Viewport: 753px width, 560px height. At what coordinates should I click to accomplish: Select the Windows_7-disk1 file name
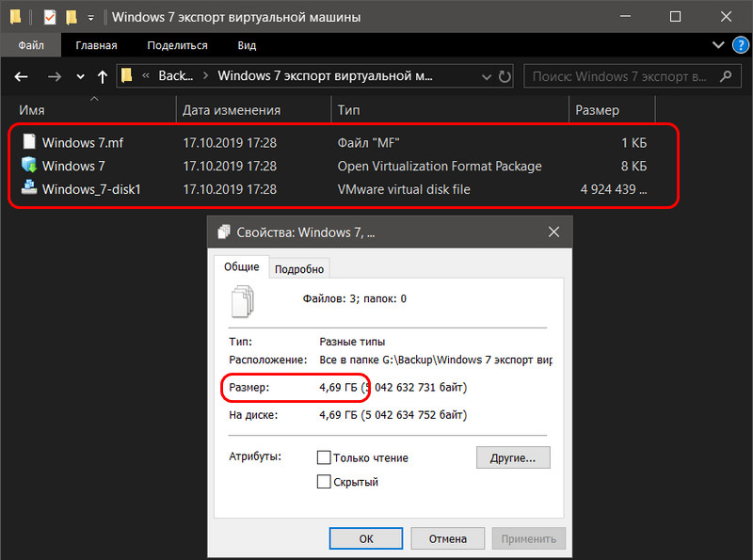91,189
